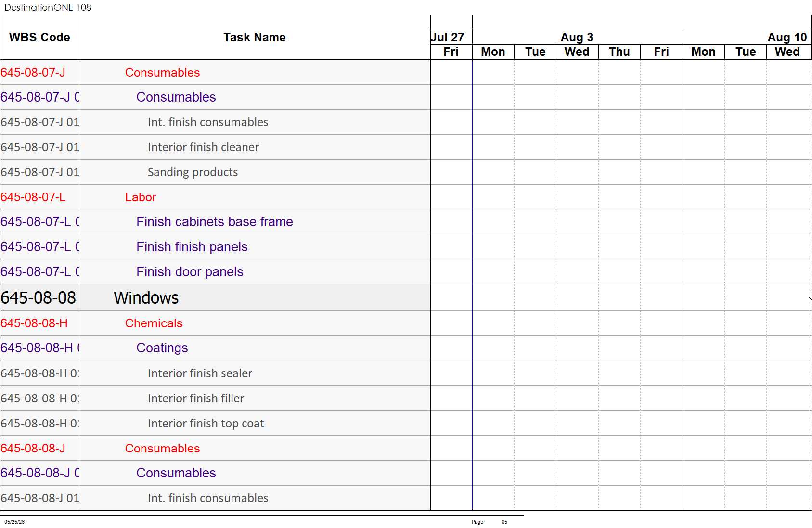
Task: Select the Finish door panels task
Action: (x=190, y=272)
